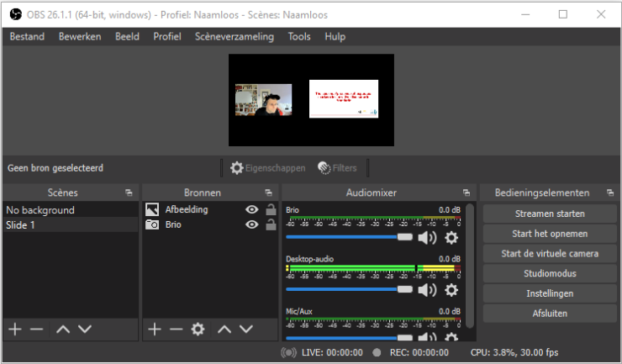This screenshot has width=622, height=364.
Task: Click Start de virtuele camera
Action: click(550, 254)
